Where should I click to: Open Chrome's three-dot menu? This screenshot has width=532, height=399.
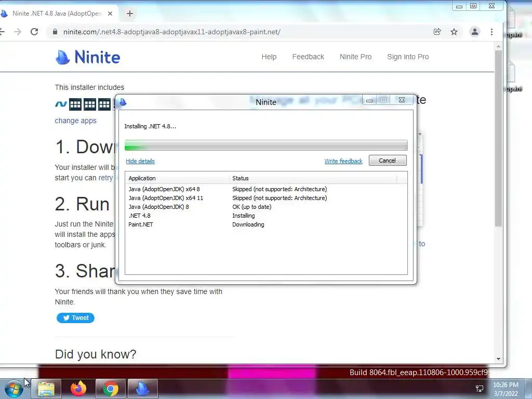491,32
